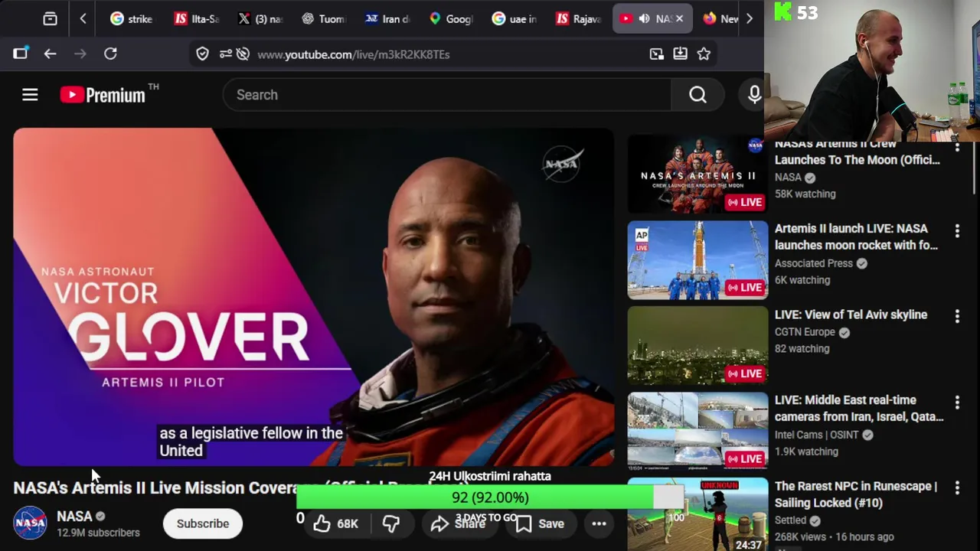
Task: Save the video to a playlist
Action: tap(540, 523)
